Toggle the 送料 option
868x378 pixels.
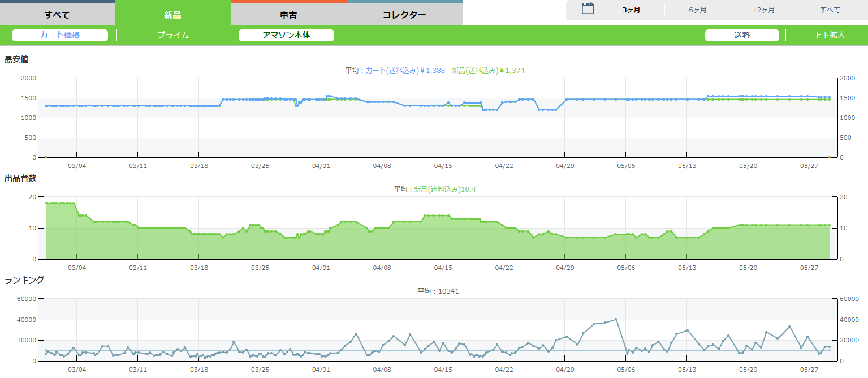point(742,35)
